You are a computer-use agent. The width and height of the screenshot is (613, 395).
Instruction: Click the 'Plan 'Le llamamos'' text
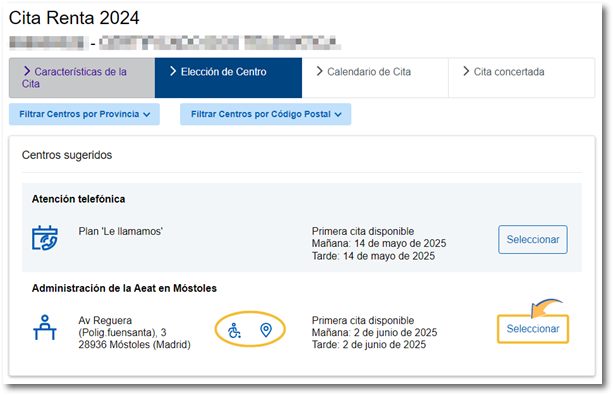(x=120, y=231)
